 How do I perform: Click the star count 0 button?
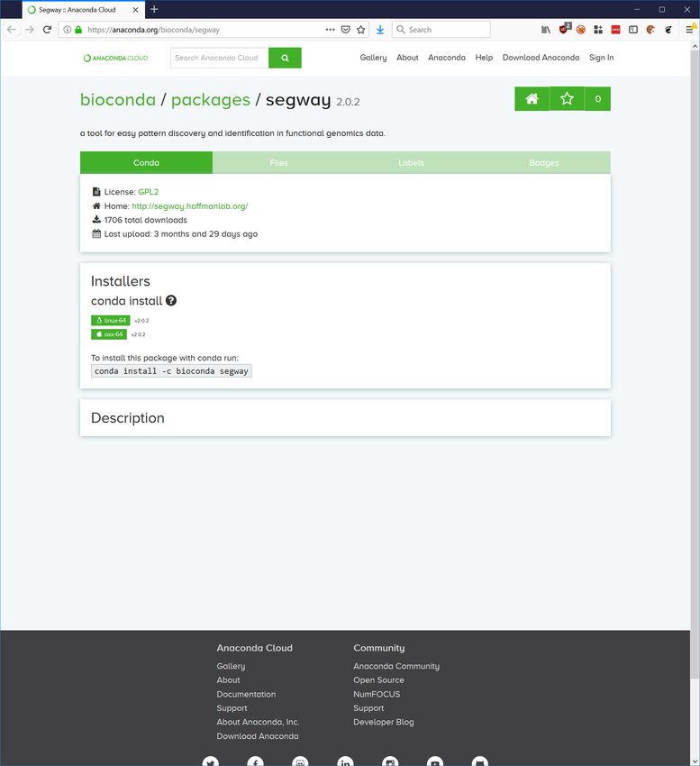coord(597,99)
